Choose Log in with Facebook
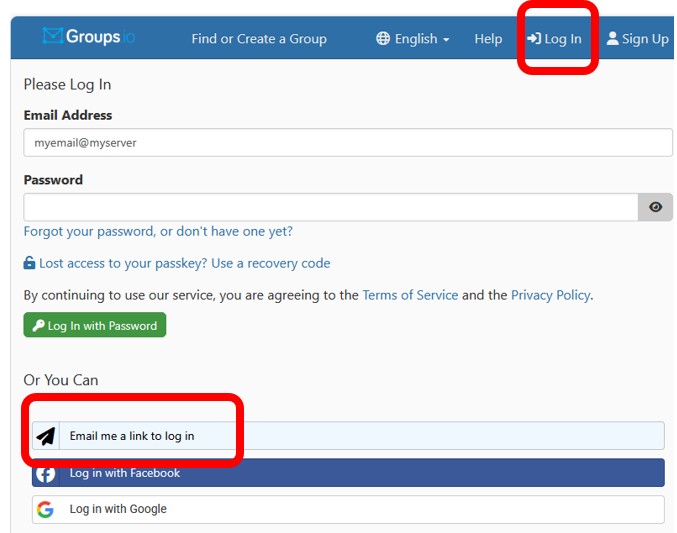The height and width of the screenshot is (533, 677). point(125,473)
